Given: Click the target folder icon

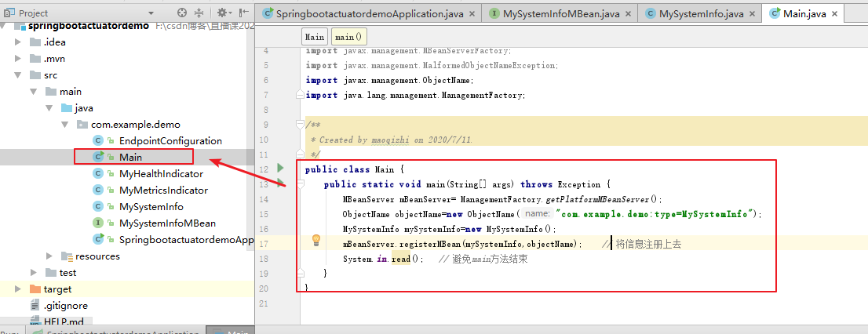Looking at the screenshot, I should click(35, 289).
